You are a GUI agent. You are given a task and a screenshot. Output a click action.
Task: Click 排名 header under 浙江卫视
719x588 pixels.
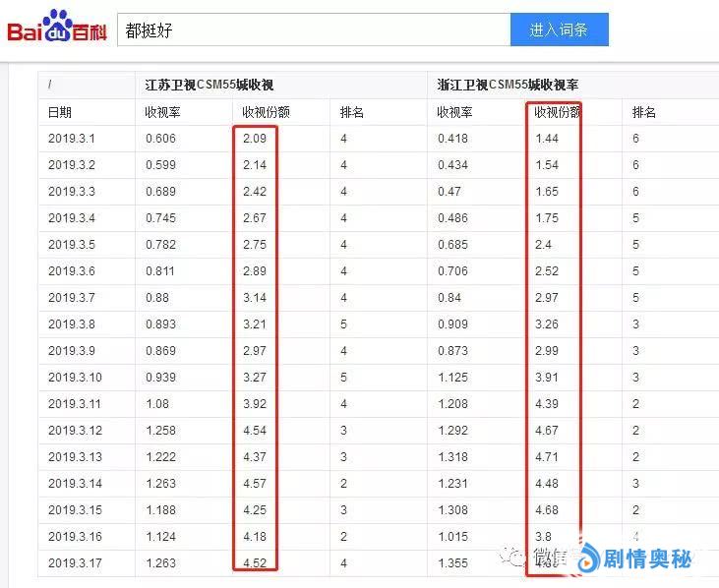tap(644, 112)
